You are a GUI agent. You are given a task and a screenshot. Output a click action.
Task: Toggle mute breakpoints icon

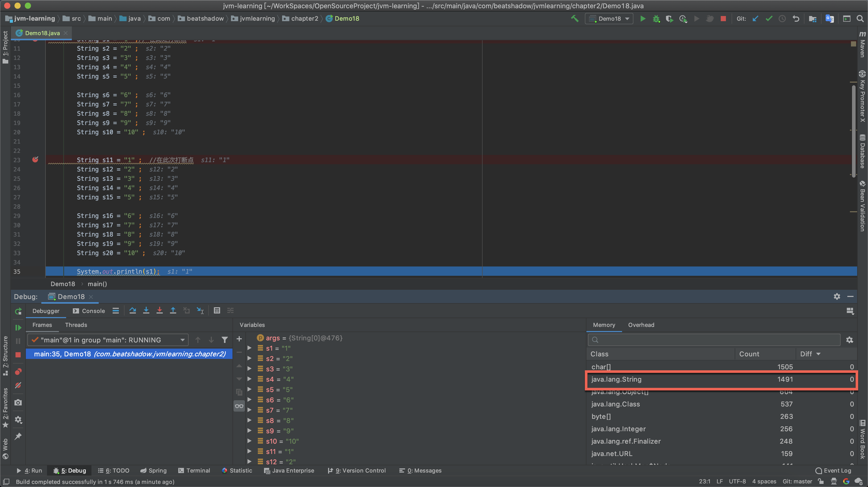coord(18,385)
